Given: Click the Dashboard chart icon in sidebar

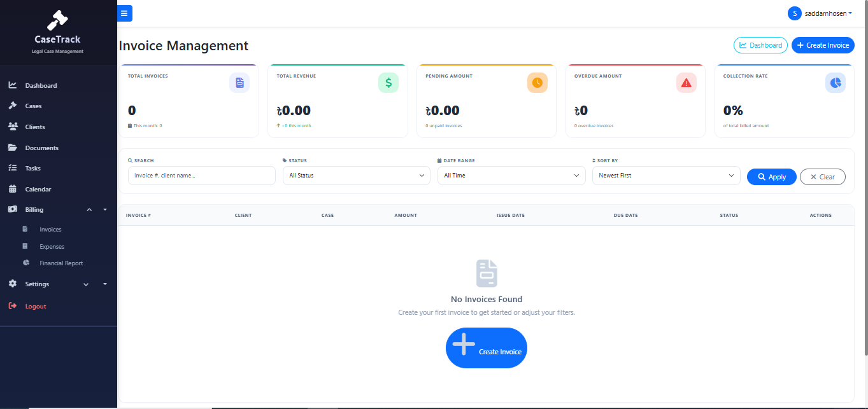Looking at the screenshot, I should coord(13,85).
